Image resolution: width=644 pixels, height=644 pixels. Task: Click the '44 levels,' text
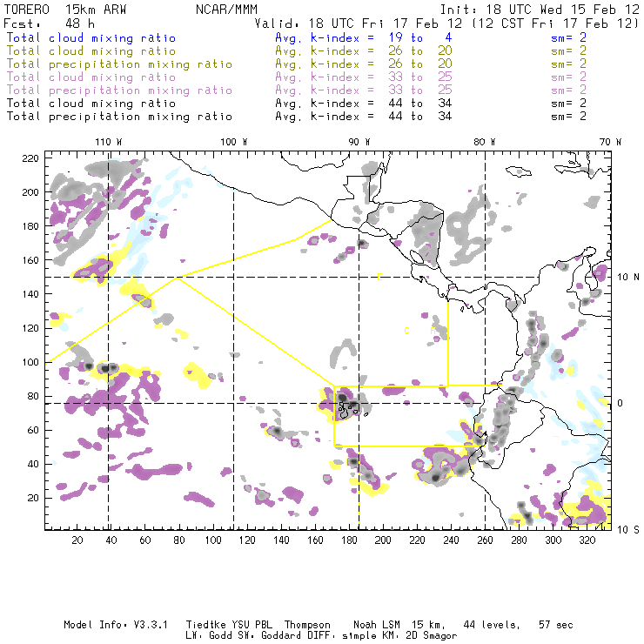[x=492, y=625]
